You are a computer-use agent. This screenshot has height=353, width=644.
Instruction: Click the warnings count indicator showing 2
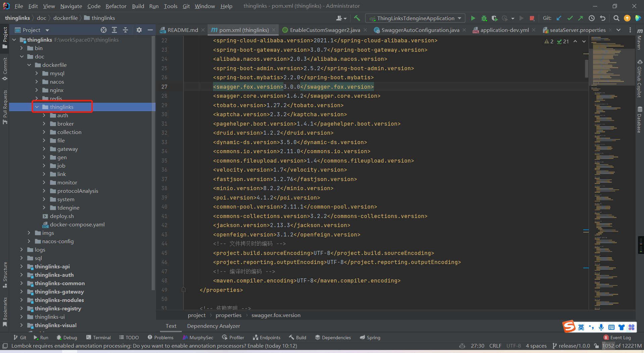[549, 41]
